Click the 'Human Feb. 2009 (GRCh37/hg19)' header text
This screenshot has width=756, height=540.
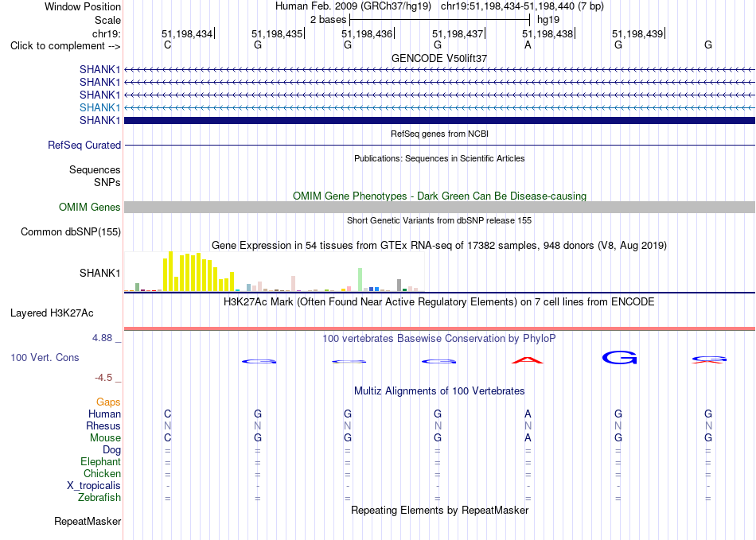(x=354, y=6)
